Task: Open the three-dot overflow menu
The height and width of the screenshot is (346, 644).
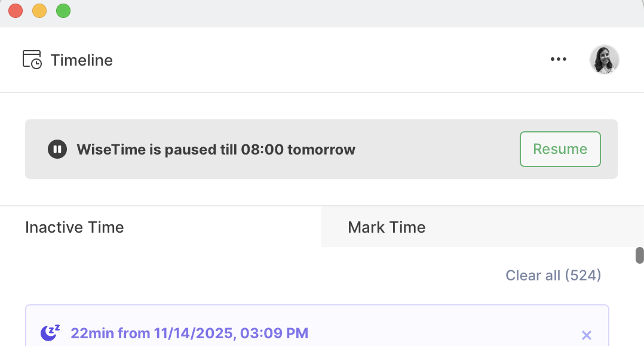Action: pos(559,59)
